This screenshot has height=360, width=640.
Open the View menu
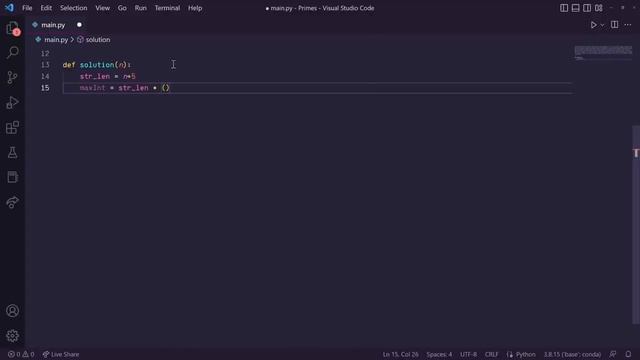102,8
